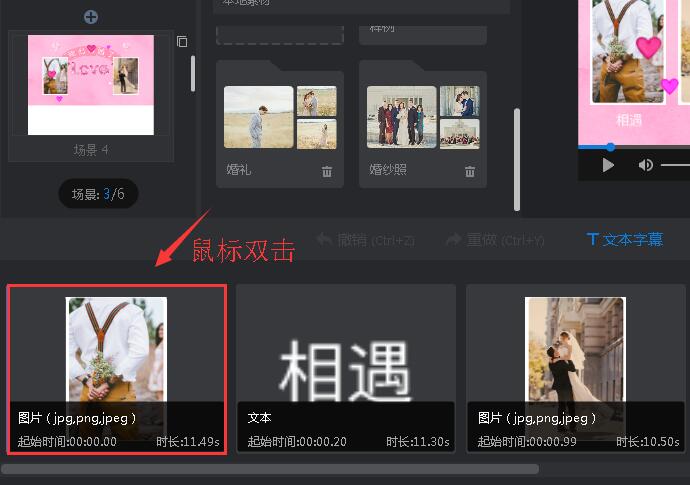Add a new scene with plus icon
The image size is (690, 485).
[x=91, y=17]
